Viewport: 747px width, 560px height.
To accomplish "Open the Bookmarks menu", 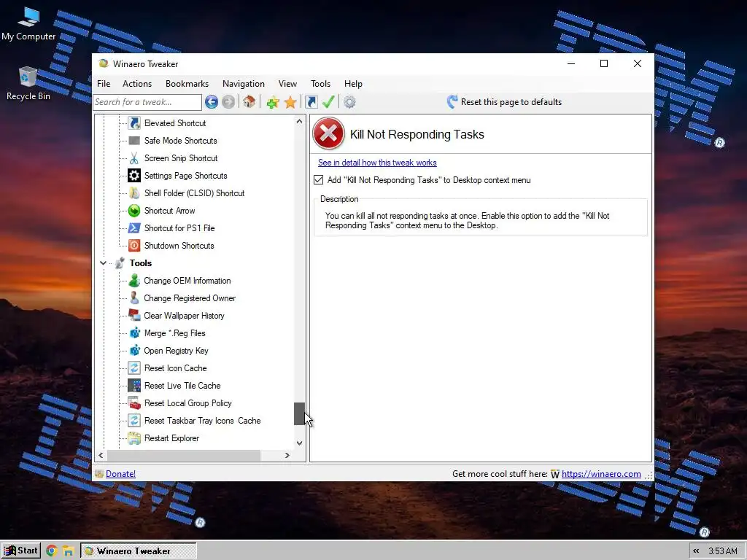I will [x=187, y=84].
